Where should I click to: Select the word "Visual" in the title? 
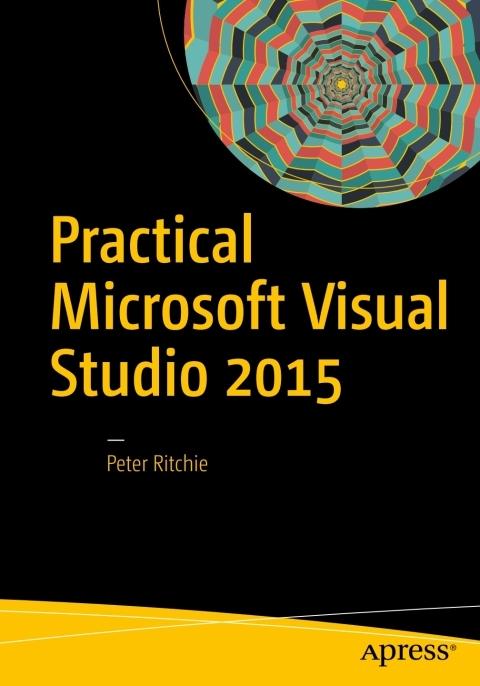[371, 302]
